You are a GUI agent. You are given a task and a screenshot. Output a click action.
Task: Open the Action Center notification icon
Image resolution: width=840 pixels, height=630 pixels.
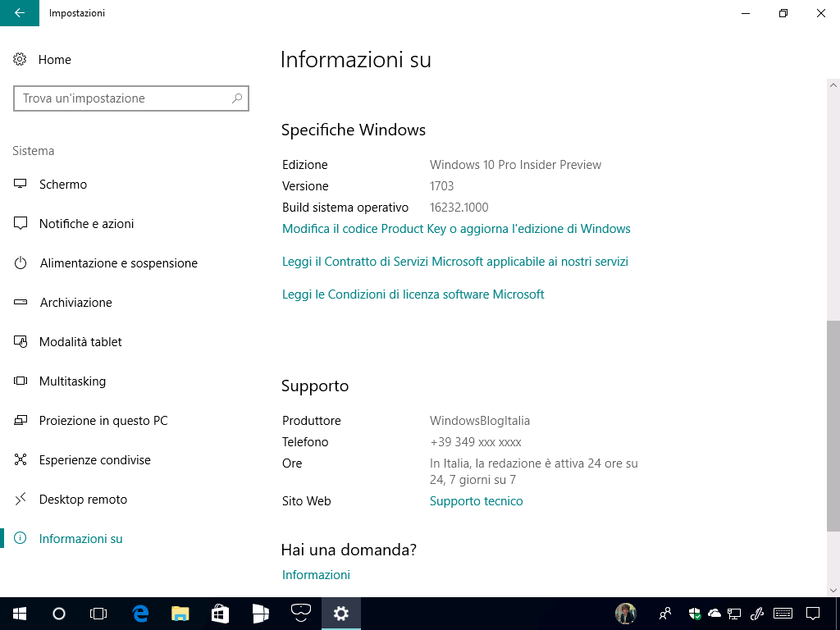[x=813, y=614]
